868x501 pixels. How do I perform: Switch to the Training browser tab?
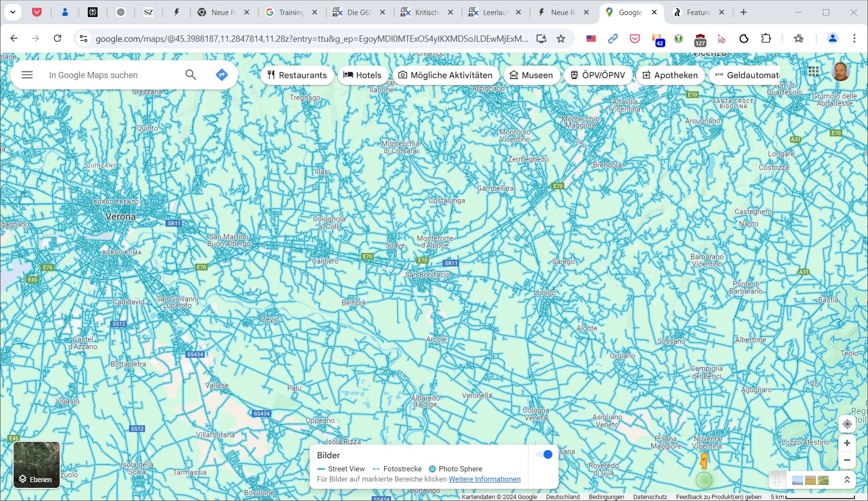pos(291,13)
